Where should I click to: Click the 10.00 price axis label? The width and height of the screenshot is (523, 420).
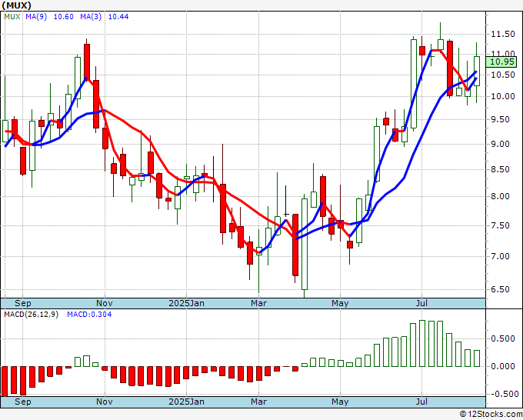(503, 96)
